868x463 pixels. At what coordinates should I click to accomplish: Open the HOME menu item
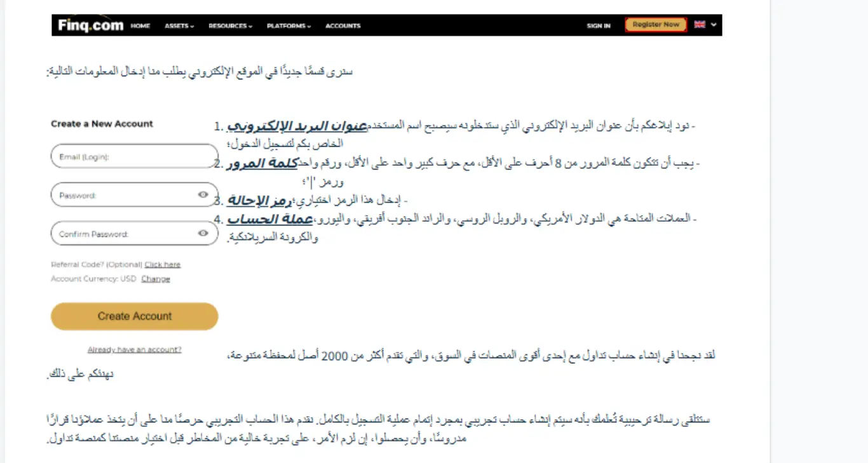(140, 26)
